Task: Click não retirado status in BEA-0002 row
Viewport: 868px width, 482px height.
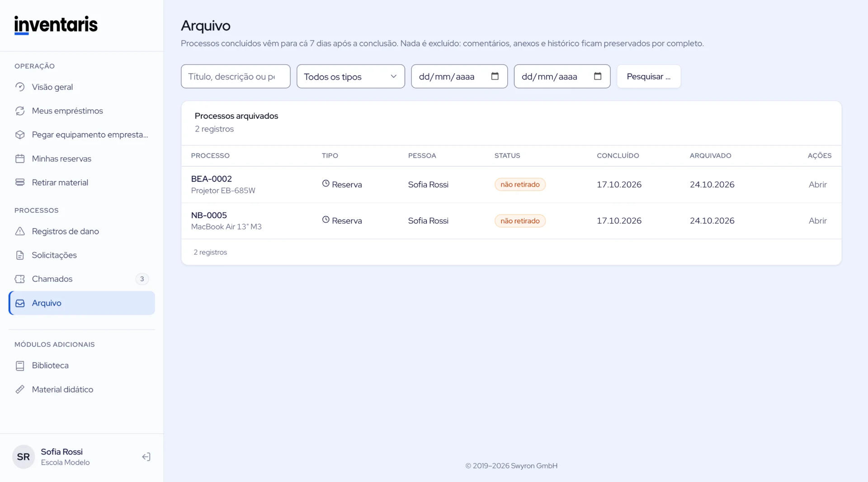Action: [x=520, y=184]
